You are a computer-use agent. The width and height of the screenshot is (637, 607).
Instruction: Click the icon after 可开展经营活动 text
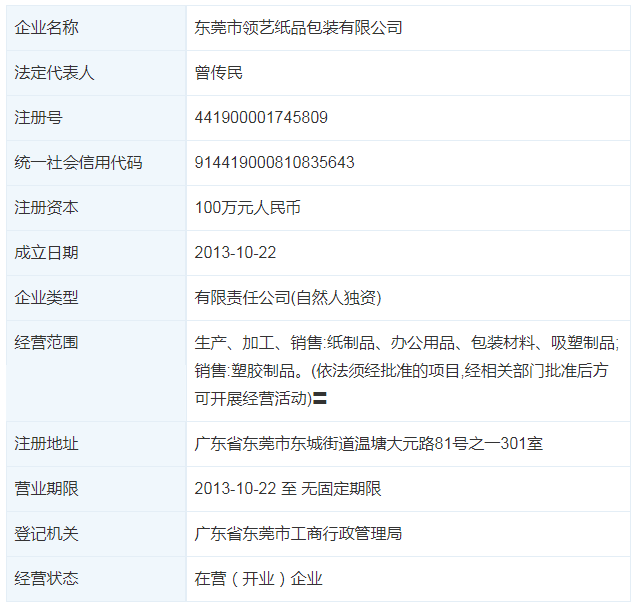(x=321, y=398)
